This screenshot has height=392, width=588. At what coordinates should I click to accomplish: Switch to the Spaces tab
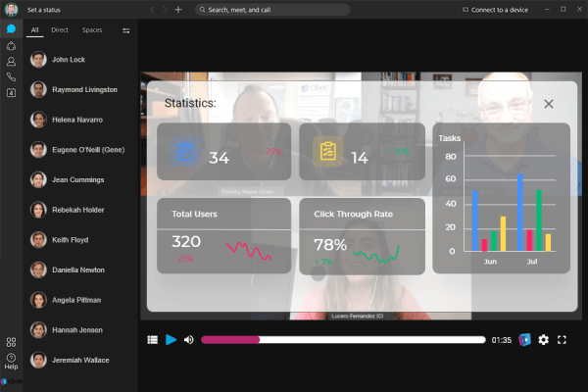(x=92, y=30)
